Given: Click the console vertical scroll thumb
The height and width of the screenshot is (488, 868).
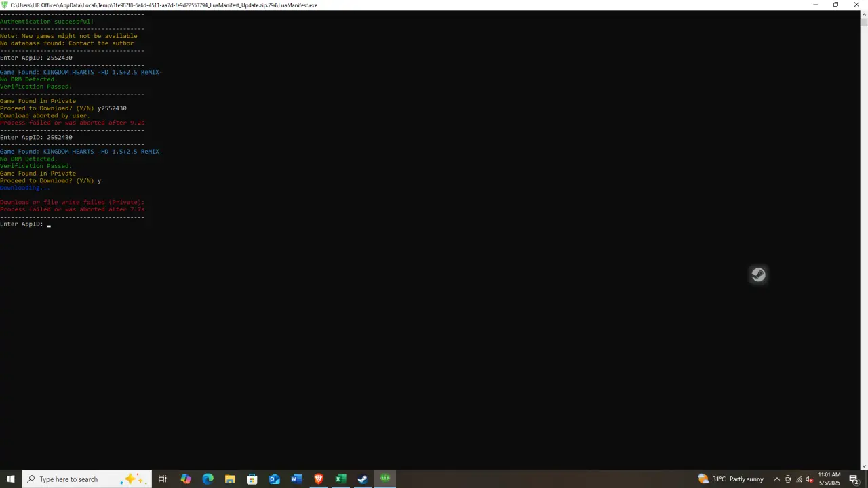Looking at the screenshot, I should tap(864, 22).
